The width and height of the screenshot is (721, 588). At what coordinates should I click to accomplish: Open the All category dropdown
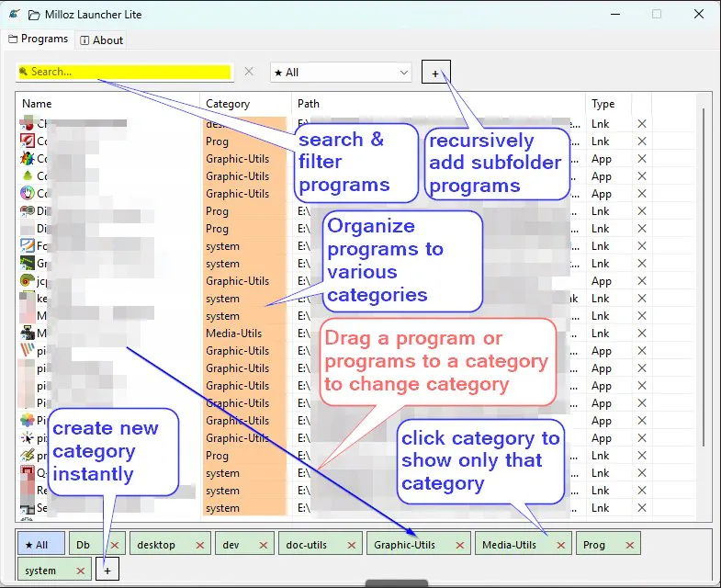[x=341, y=73]
